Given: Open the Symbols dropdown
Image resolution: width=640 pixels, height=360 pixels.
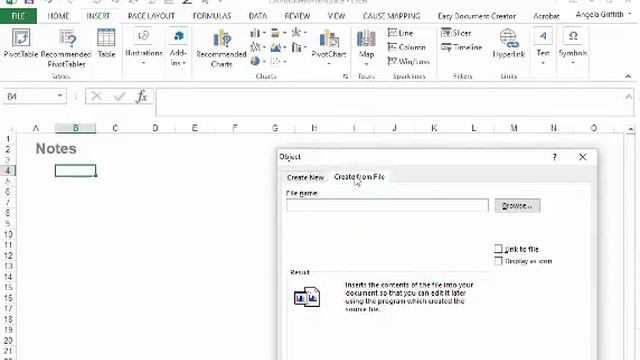Looking at the screenshot, I should [x=573, y=47].
